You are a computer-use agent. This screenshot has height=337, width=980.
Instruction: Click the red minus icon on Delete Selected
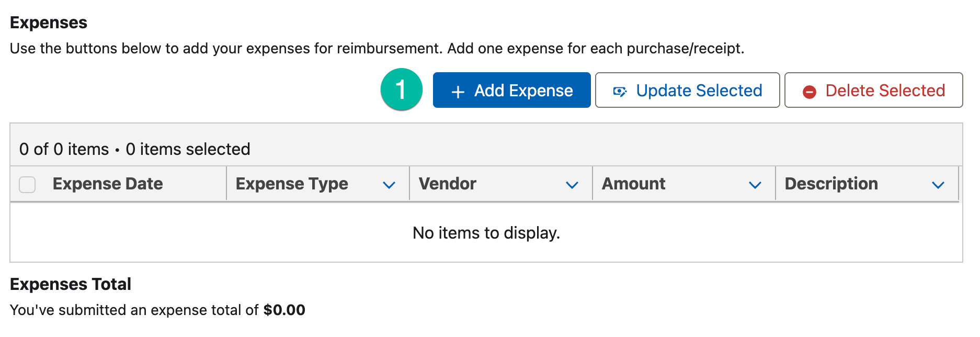809,92
